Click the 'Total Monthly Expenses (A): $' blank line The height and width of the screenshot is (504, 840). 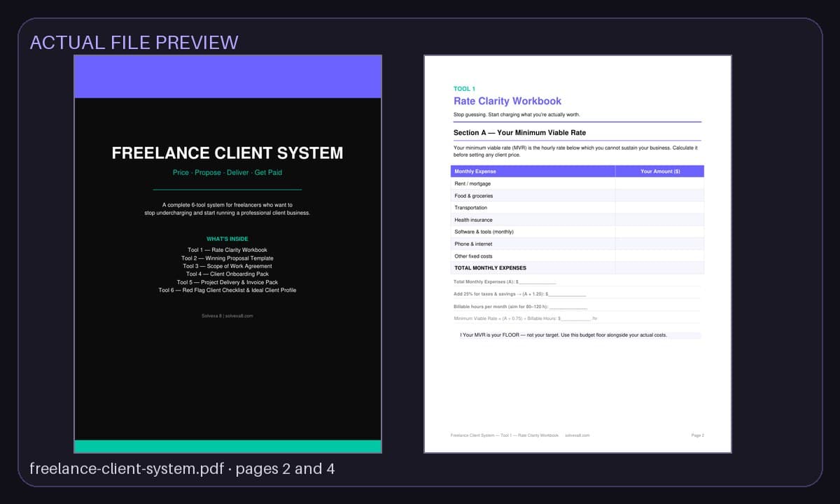coord(505,281)
